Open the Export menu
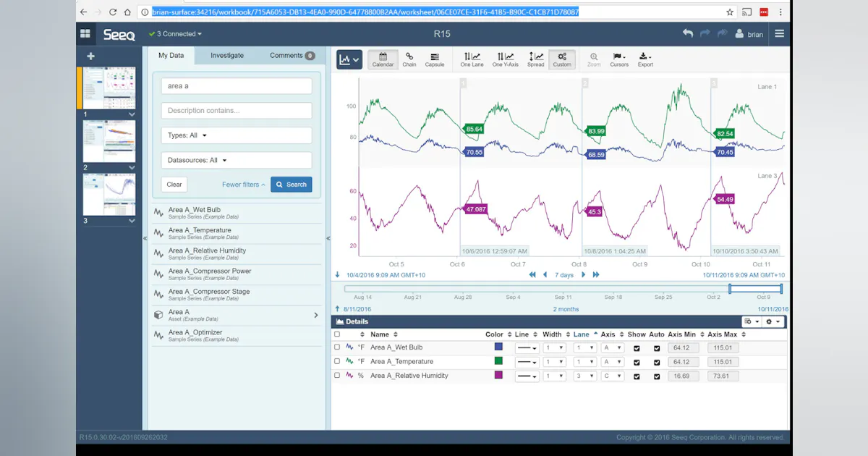The height and width of the screenshot is (456, 868). [645, 59]
